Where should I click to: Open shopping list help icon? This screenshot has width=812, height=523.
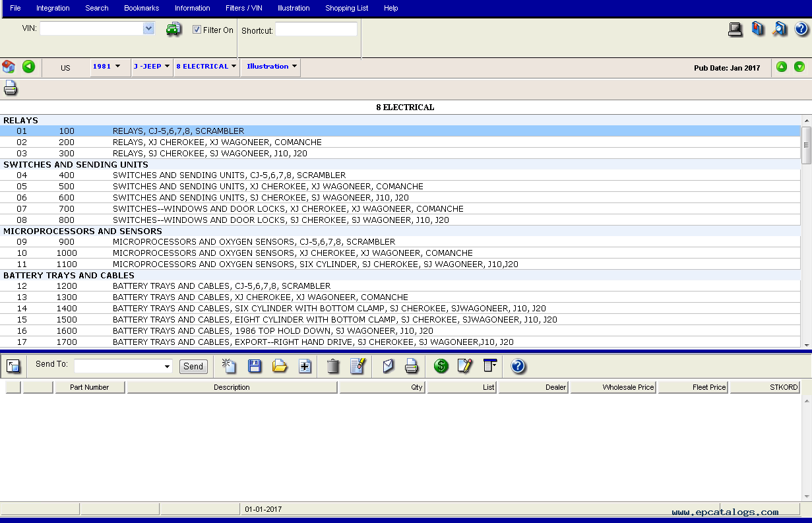coord(518,365)
